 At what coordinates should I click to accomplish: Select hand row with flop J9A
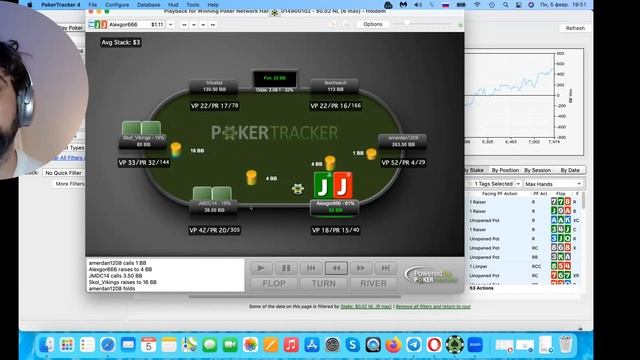[x=524, y=211]
